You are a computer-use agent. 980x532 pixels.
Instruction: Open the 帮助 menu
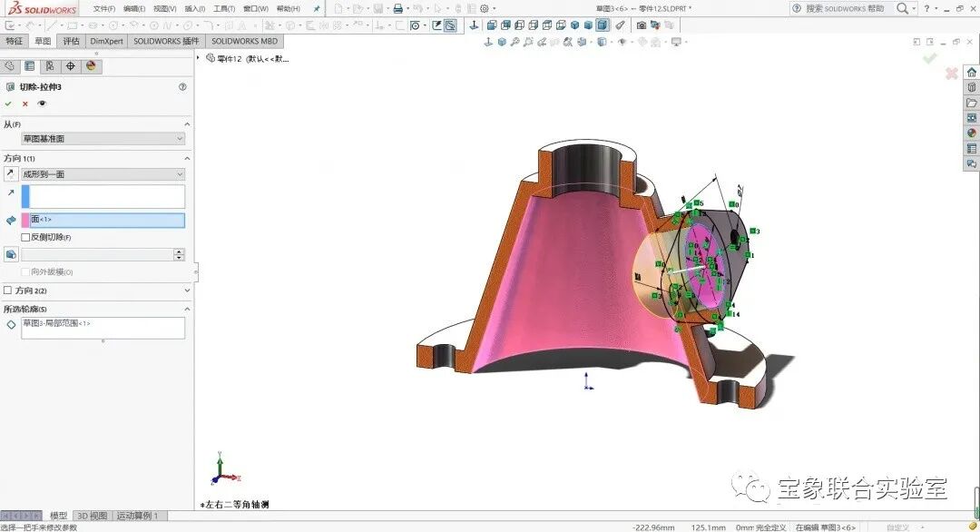click(x=289, y=9)
